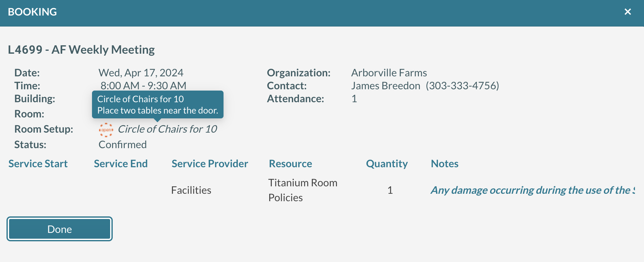The image size is (644, 262).
Task: Click the Resource column header
Action: (x=290, y=164)
